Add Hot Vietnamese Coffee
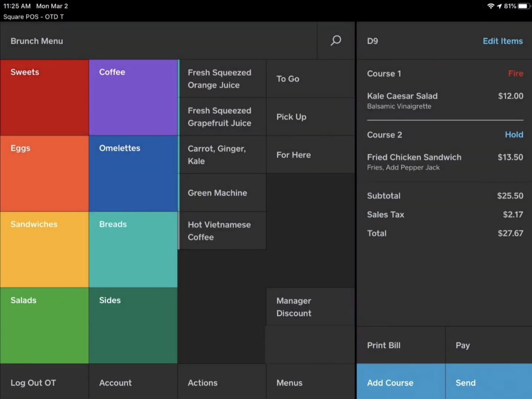Screen dimensions: 532x399 coord(222,231)
